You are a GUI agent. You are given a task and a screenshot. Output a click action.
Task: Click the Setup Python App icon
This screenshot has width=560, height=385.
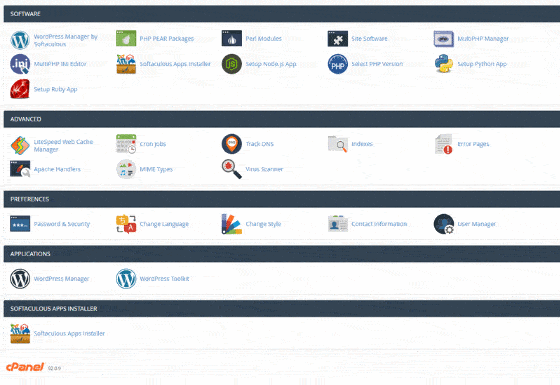(x=444, y=64)
